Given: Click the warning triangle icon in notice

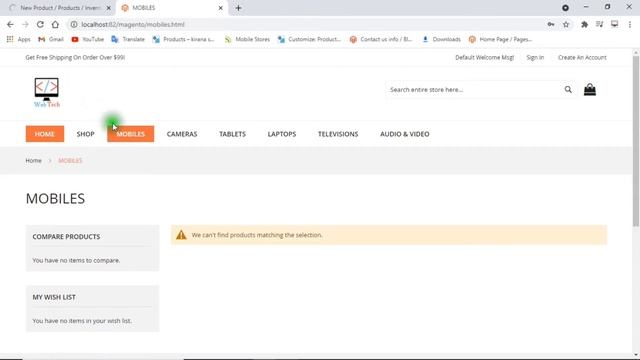Looking at the screenshot, I should tap(181, 235).
